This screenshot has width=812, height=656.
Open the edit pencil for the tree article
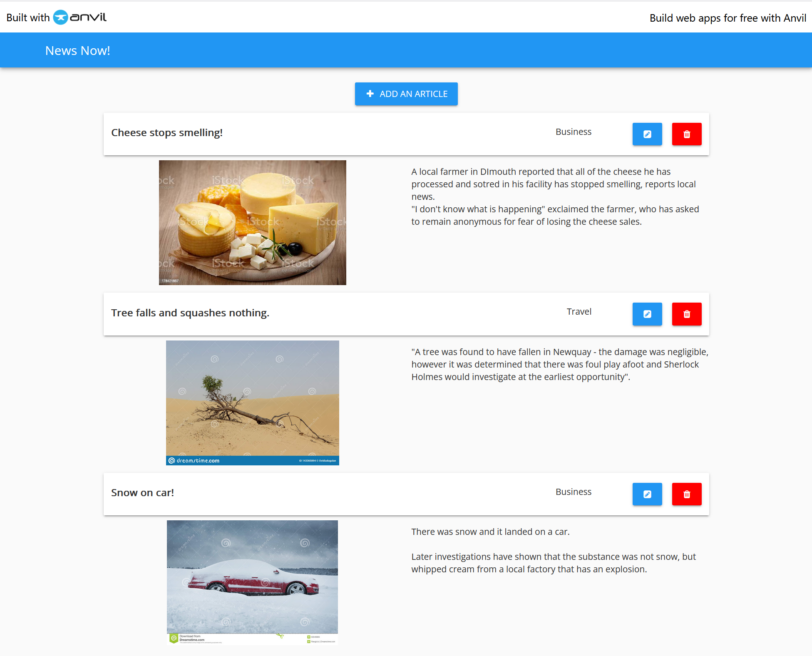[647, 314]
